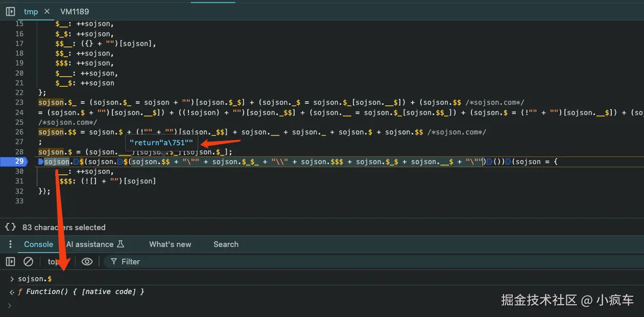Set a breakpoint on line 23
This screenshot has height=317, width=644.
click(x=19, y=102)
